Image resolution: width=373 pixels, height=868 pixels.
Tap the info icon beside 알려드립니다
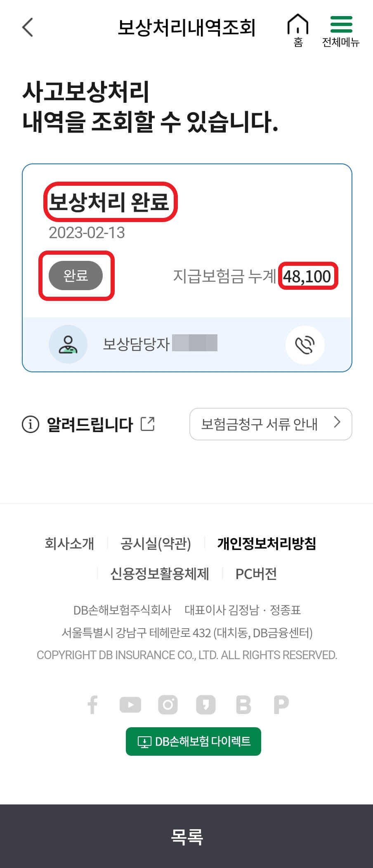pyautogui.click(x=29, y=424)
